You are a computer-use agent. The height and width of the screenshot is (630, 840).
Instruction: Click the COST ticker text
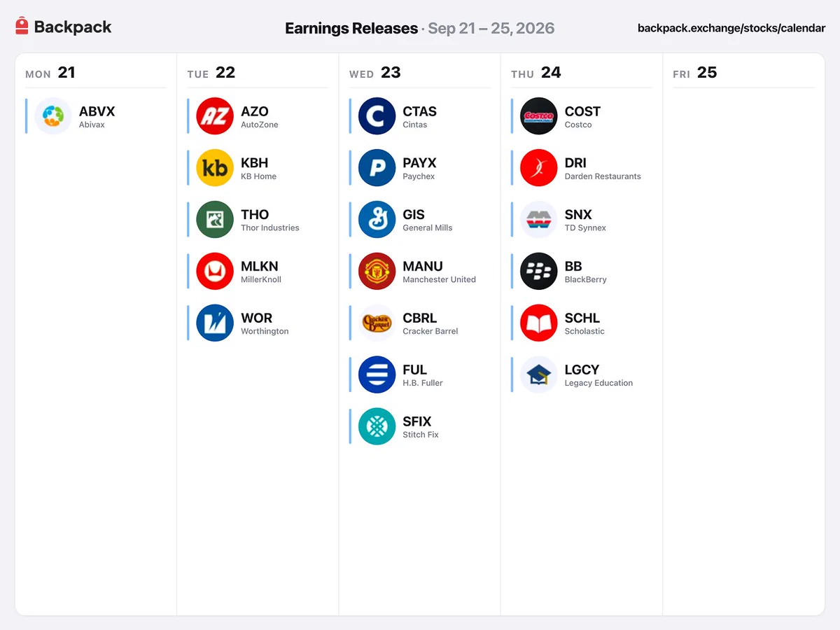[x=583, y=111]
